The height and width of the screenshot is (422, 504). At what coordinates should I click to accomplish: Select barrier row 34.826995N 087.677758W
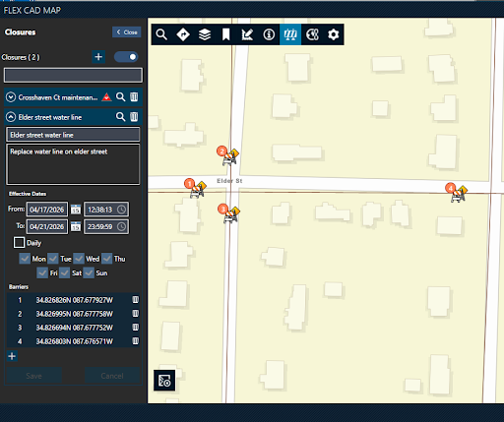(x=73, y=314)
